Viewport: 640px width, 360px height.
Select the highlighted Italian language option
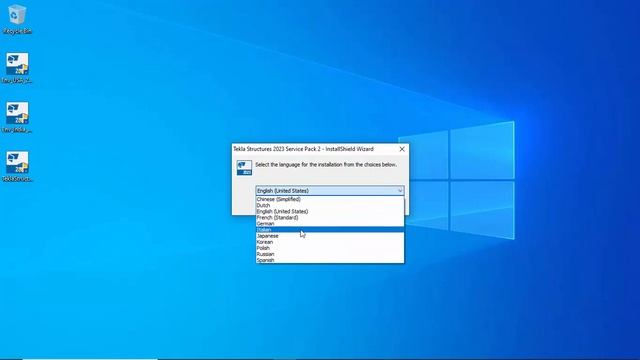[330, 229]
